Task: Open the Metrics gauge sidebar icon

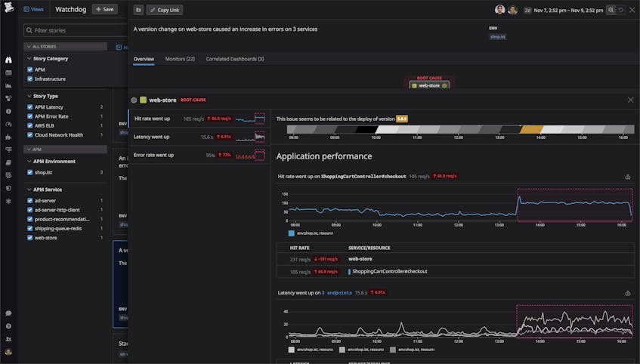Action: (8, 124)
